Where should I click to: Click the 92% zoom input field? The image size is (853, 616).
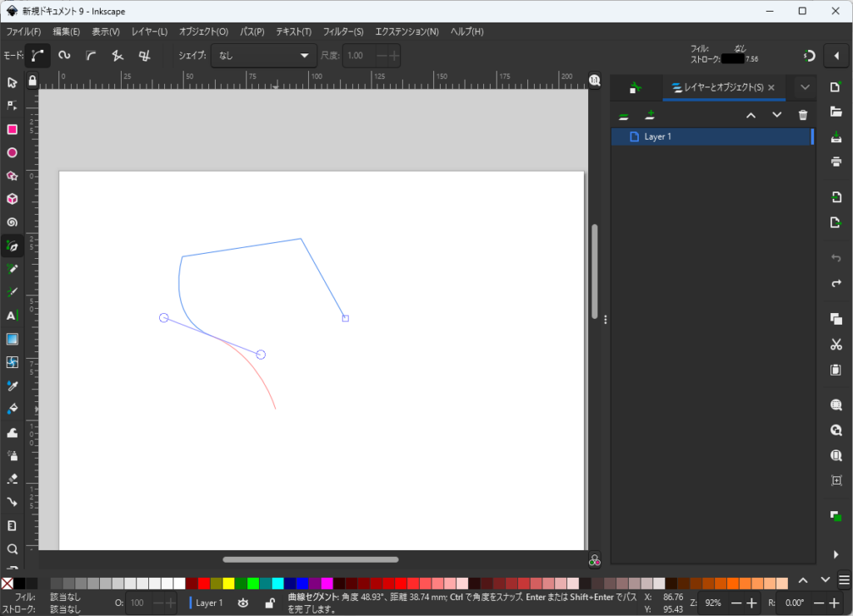pos(714,603)
